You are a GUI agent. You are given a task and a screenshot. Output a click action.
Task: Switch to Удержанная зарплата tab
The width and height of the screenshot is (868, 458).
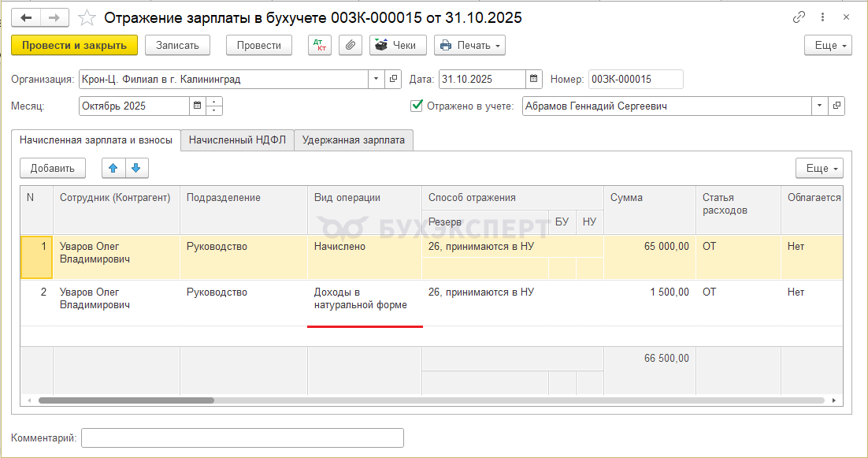pos(353,140)
